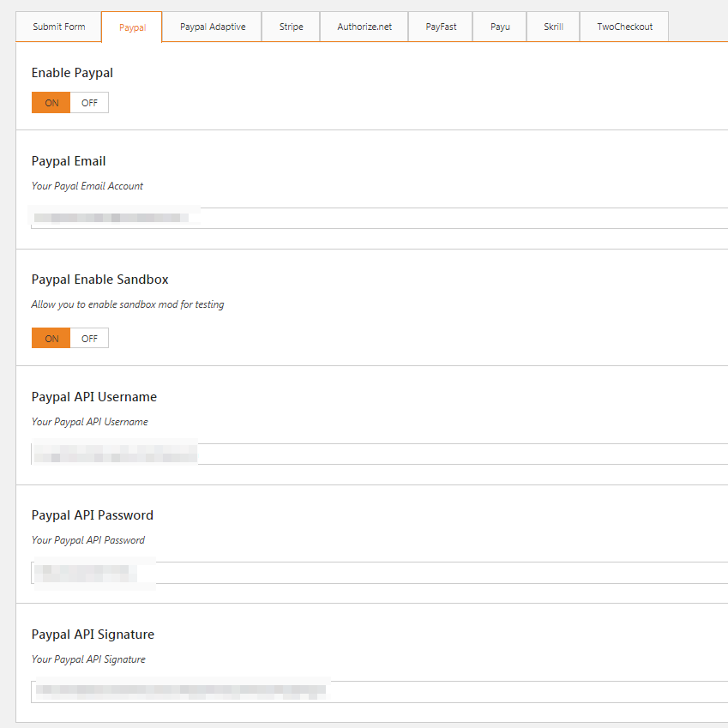The image size is (728, 728).
Task: Switch to the Paypal Adaptive tab
Action: pos(213,27)
